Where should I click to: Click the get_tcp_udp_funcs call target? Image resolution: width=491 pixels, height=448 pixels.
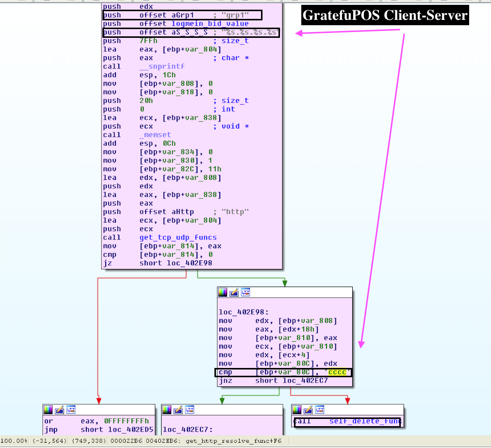pos(178,238)
